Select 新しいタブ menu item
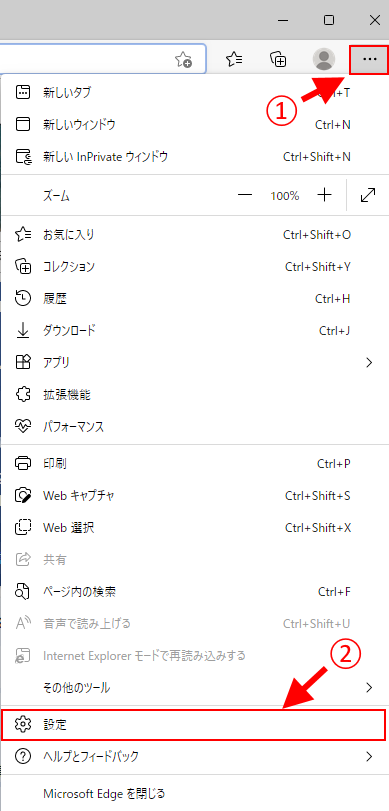Viewport: 389px width, 811px height. click(194, 93)
